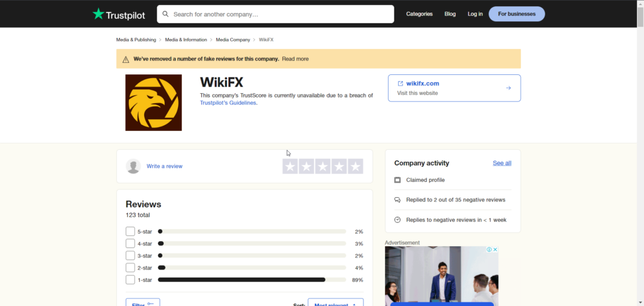Click the 3-star rating bar
This screenshot has height=306, width=644.
tap(252, 256)
